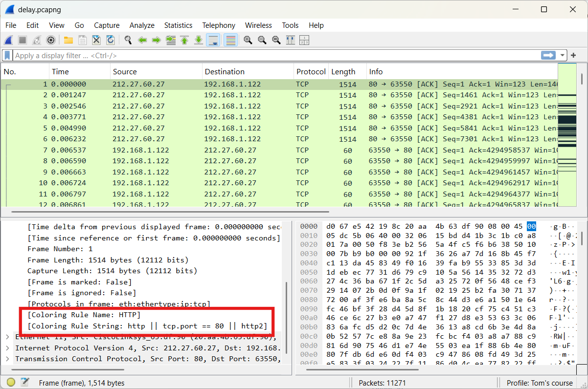Reload this capture file icon

point(111,40)
